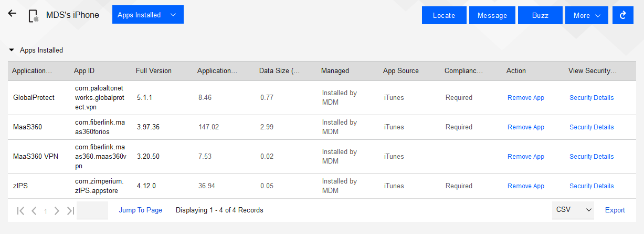Click the iPhone device icon

coord(34,16)
